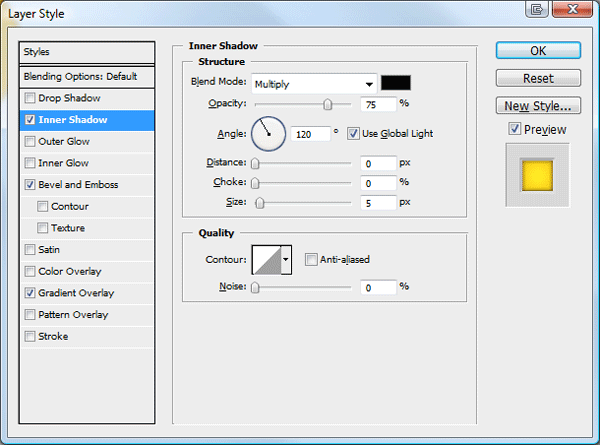Click the angle dial control

tap(268, 134)
